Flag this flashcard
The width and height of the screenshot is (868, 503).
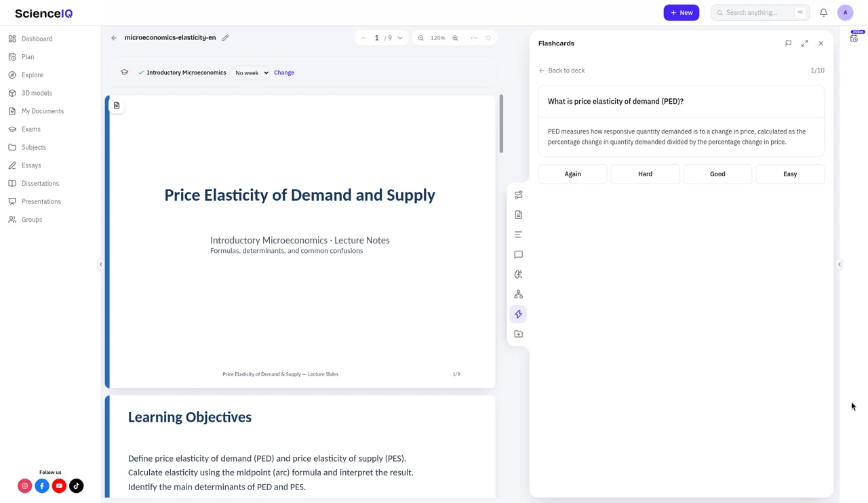pyautogui.click(x=788, y=43)
